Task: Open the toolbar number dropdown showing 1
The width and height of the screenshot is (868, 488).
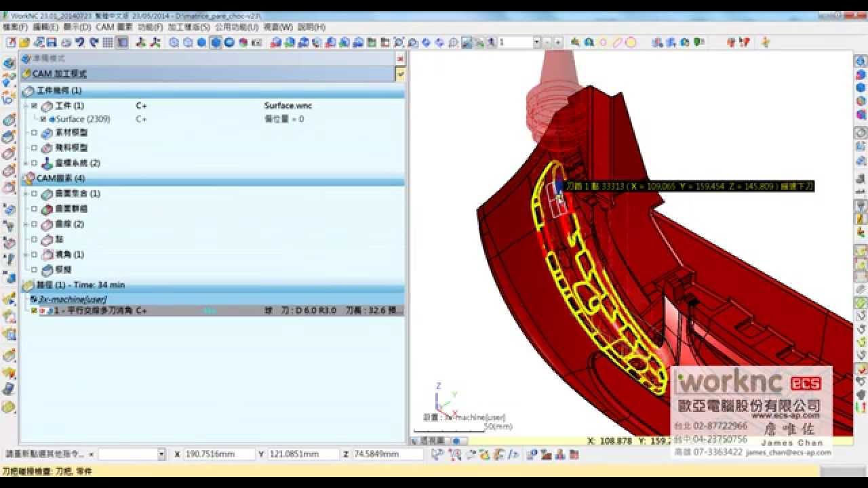Action: [x=536, y=42]
